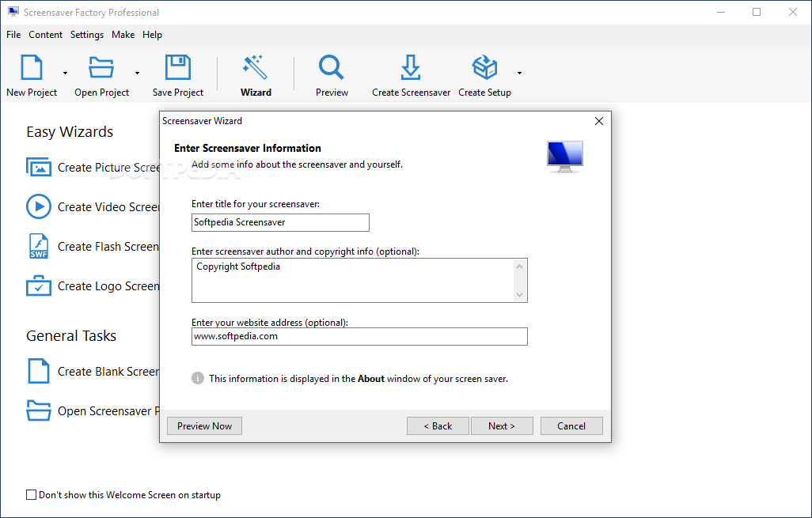Click the Create Flash Screensaver SWF icon

(39, 246)
